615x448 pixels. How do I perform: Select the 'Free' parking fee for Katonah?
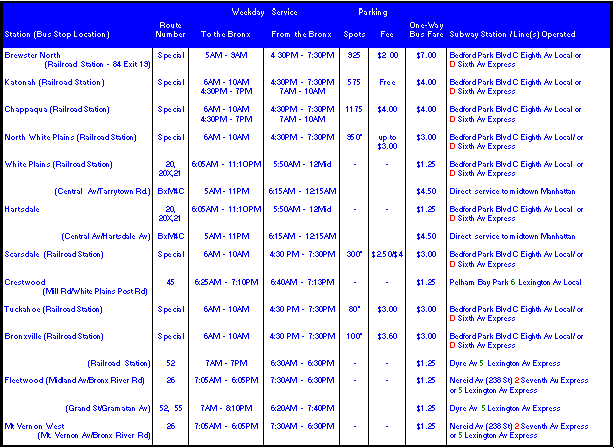387,82
